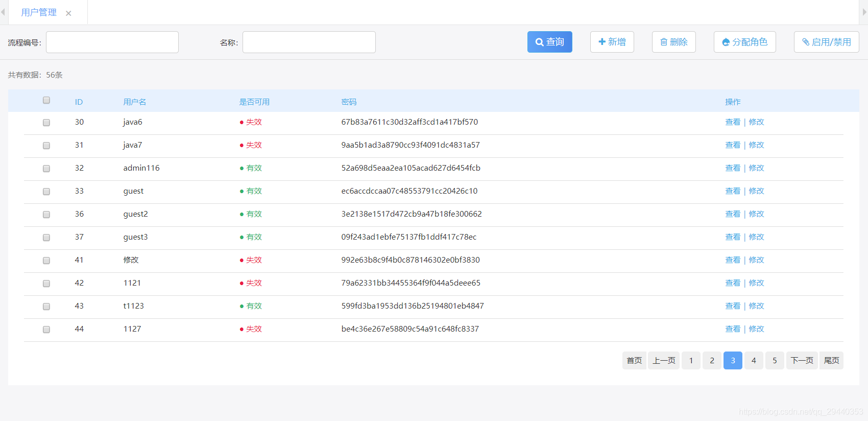
Task: Open 查看 for user java7
Action: [733, 145]
